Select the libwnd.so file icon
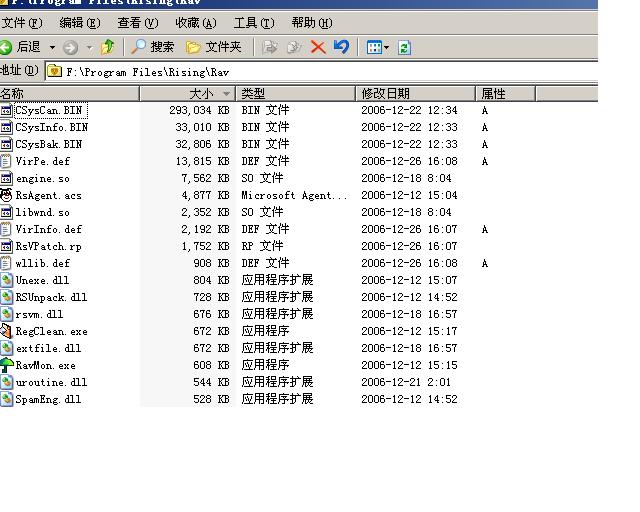 6,212
